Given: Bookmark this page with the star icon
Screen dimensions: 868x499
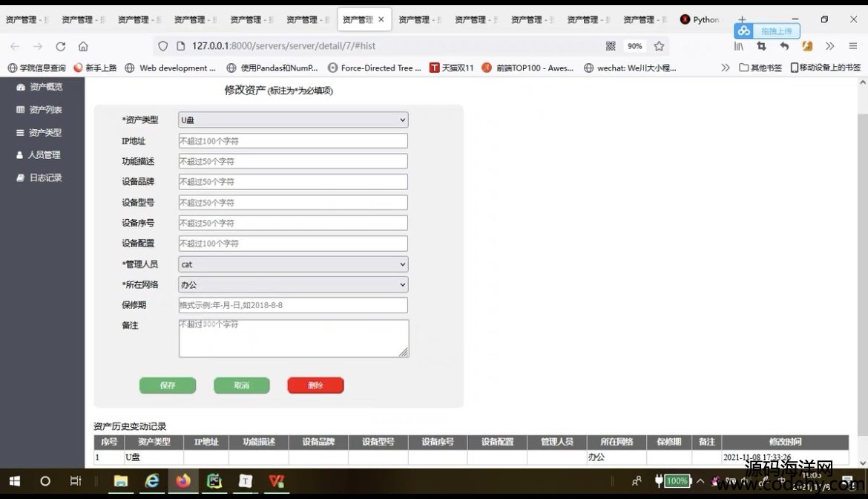Looking at the screenshot, I should tap(659, 46).
